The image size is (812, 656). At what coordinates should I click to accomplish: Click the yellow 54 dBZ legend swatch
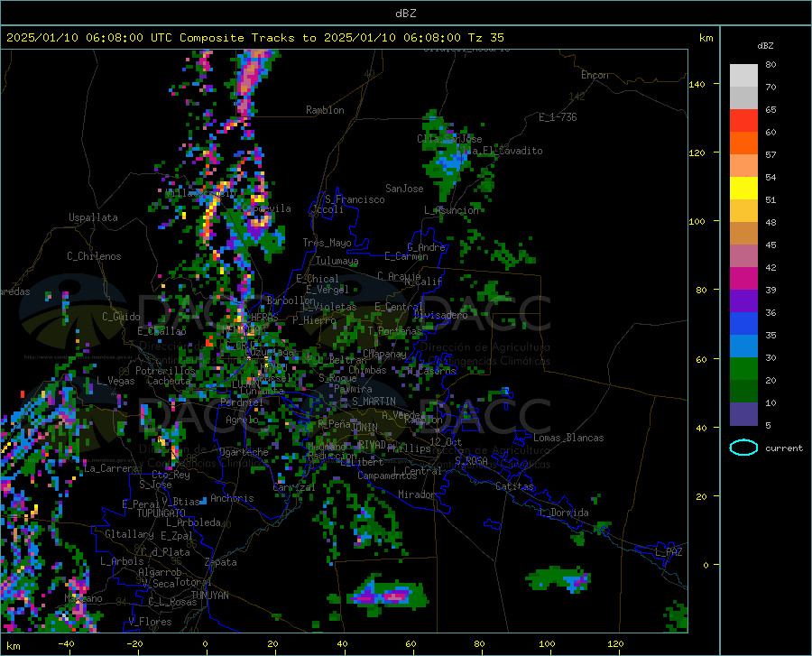[743, 189]
